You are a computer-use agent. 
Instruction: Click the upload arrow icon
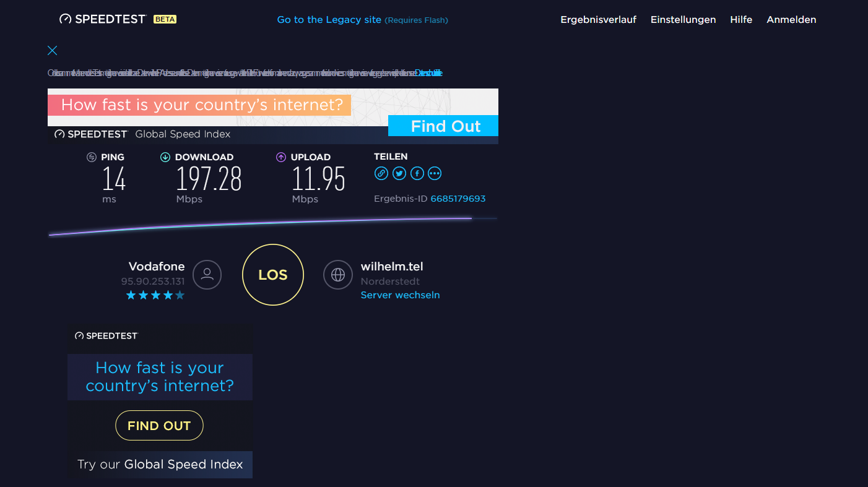coord(281,157)
